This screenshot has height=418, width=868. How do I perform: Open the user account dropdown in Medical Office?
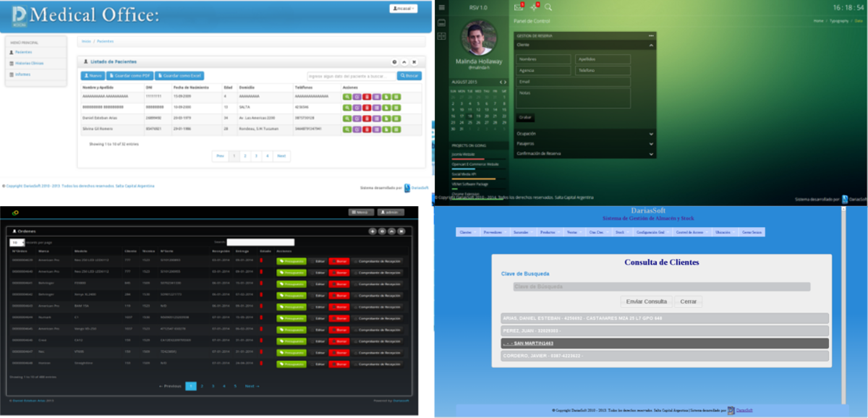[x=404, y=9]
